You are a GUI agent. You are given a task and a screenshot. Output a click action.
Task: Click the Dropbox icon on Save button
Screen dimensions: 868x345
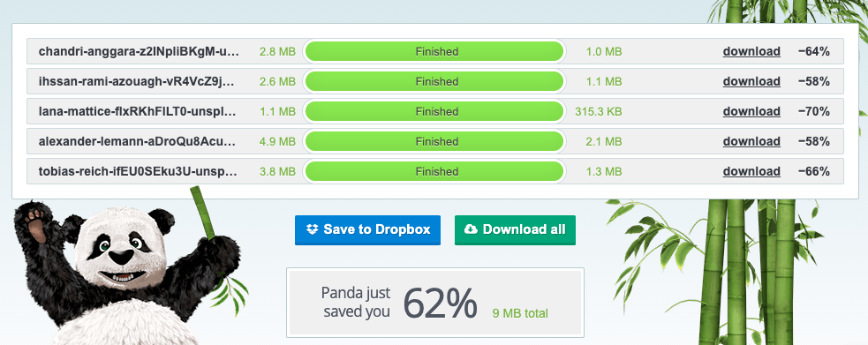click(313, 229)
